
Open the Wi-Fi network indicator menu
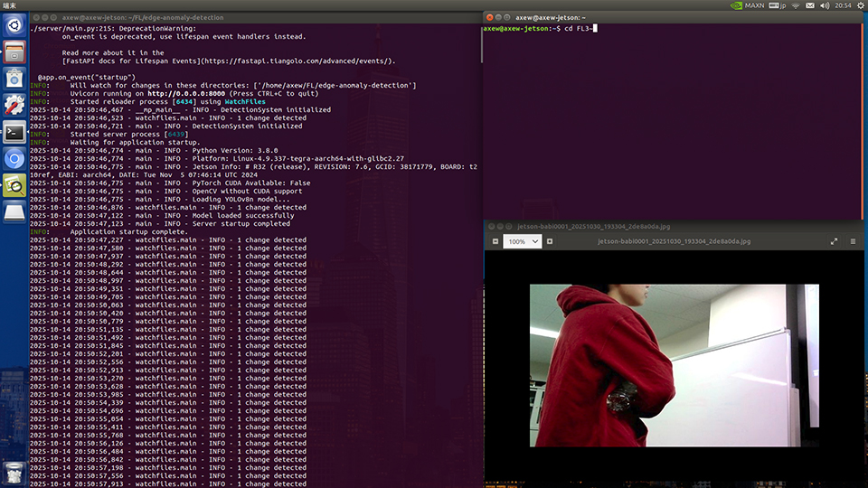pyautogui.click(x=796, y=5)
